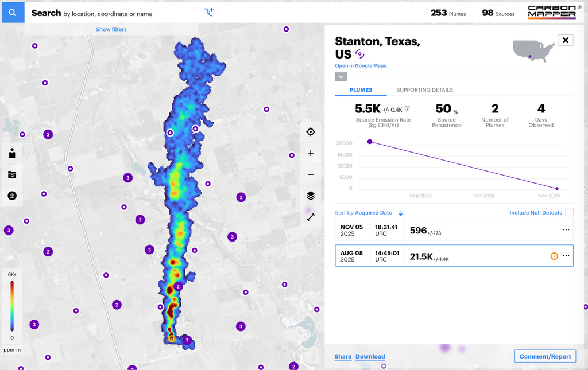
Task: Zoom in the map with plus button
Action: [x=311, y=153]
